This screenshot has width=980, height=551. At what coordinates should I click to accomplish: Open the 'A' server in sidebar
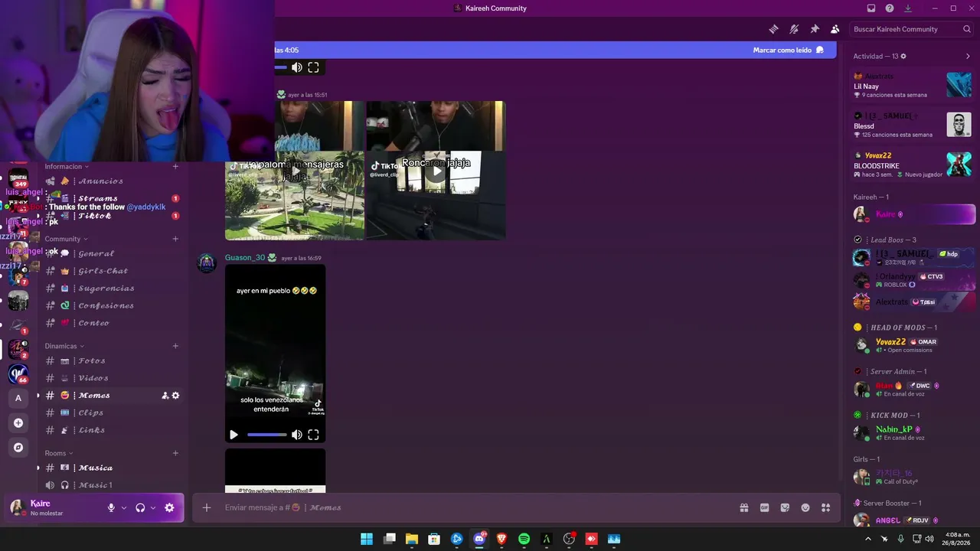[18, 398]
